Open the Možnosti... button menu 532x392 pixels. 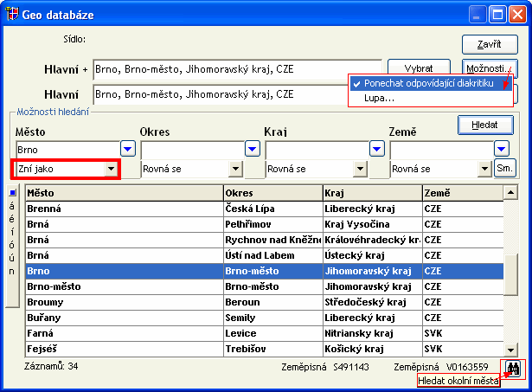pos(490,68)
